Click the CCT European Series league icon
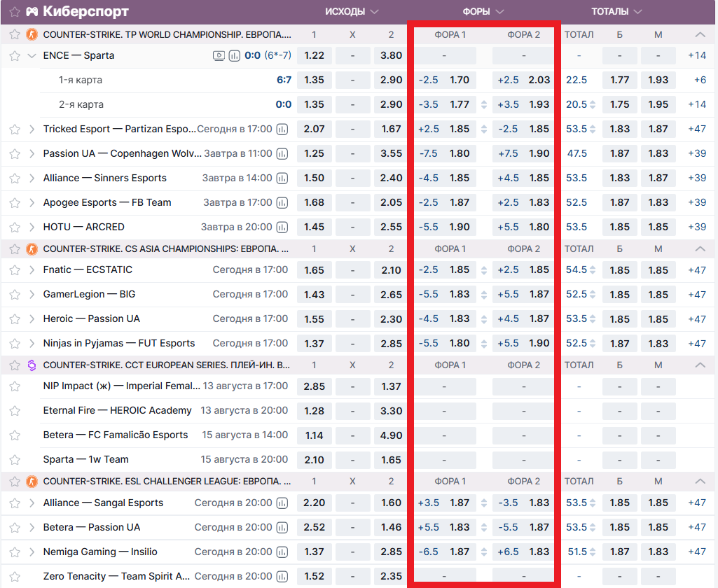 tap(32, 365)
